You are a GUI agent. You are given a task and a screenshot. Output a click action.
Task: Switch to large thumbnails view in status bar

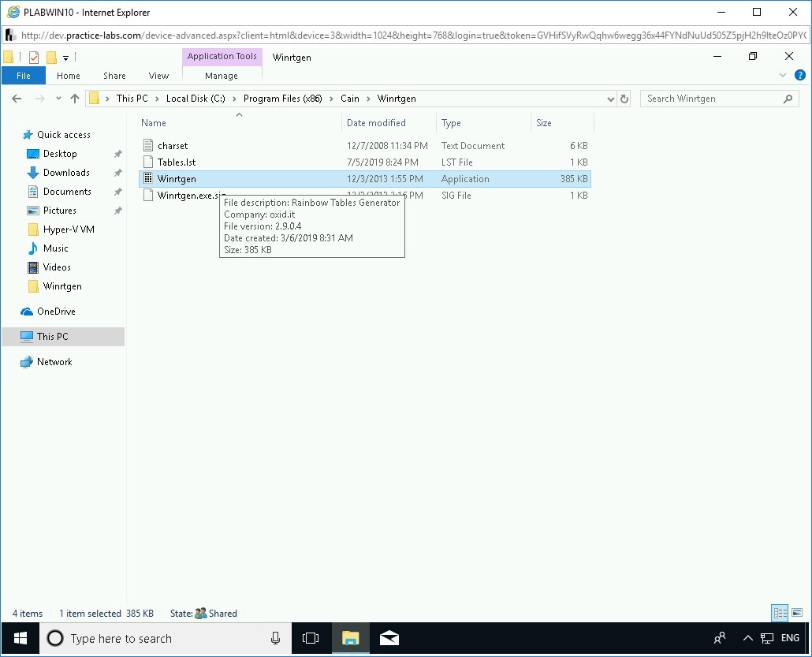click(x=797, y=613)
